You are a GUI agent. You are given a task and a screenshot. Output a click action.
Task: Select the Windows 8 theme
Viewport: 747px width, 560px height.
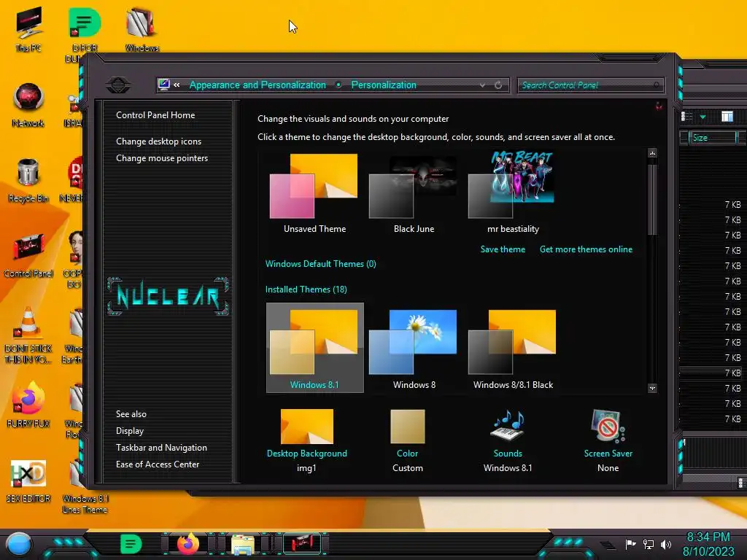point(414,348)
